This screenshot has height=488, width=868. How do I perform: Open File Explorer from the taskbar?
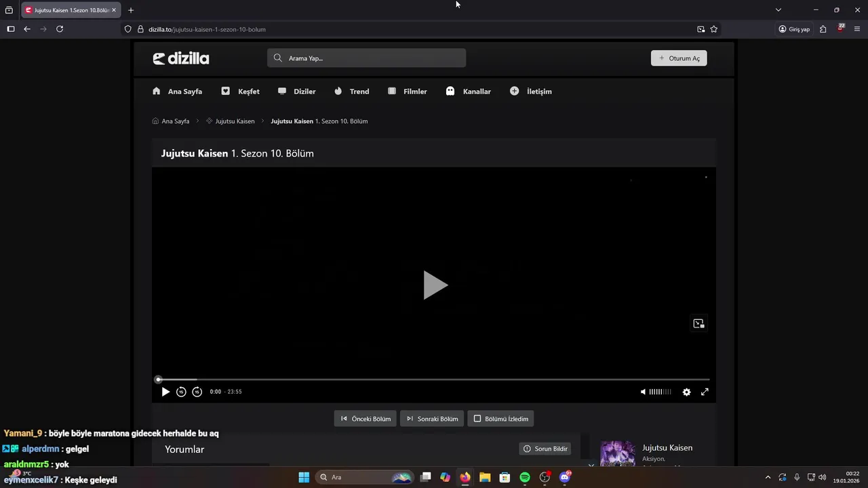[x=485, y=477]
